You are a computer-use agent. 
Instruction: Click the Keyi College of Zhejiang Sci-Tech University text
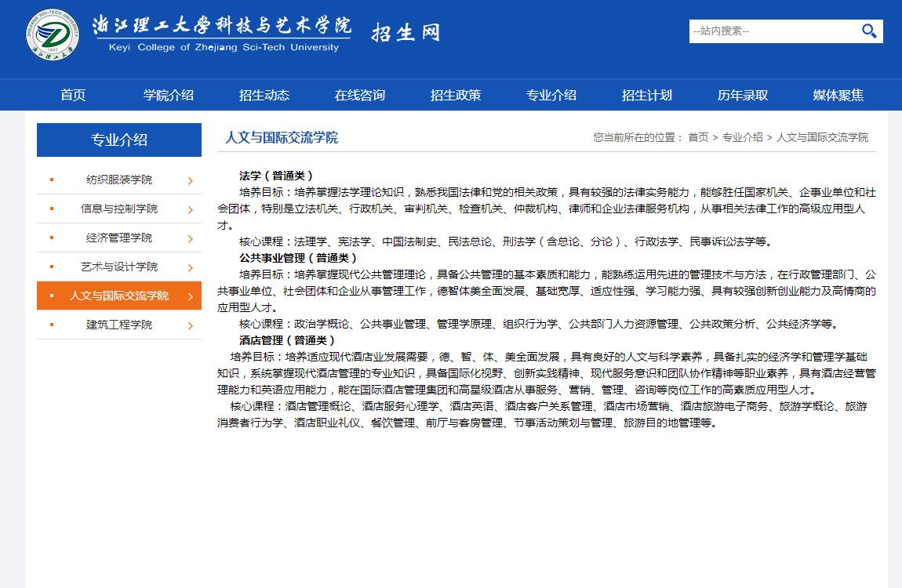tap(224, 47)
